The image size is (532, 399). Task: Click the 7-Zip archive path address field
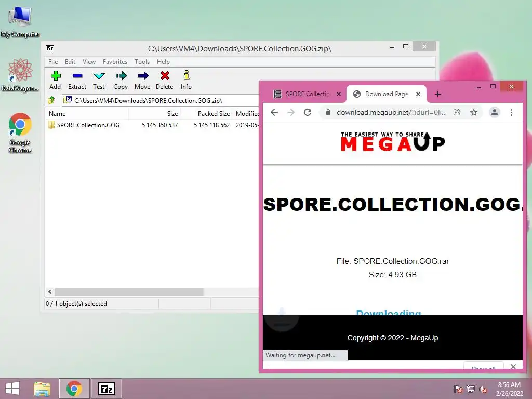click(x=161, y=100)
